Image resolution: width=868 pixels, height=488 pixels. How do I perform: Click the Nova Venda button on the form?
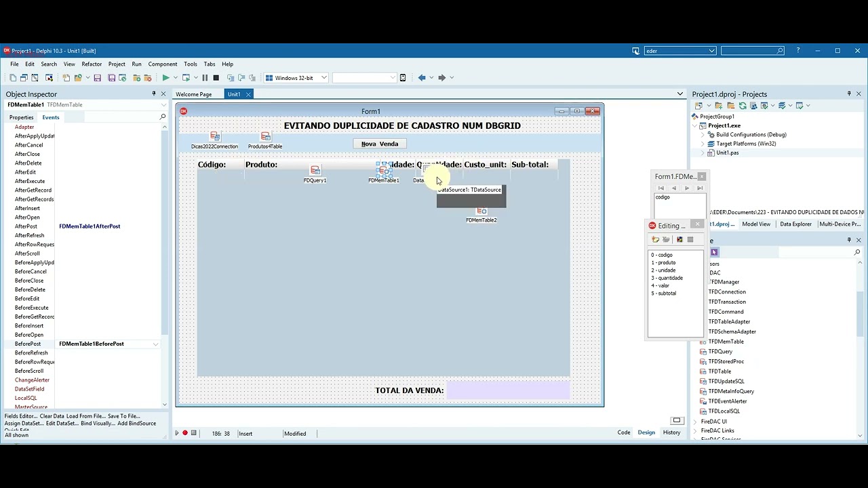380,144
